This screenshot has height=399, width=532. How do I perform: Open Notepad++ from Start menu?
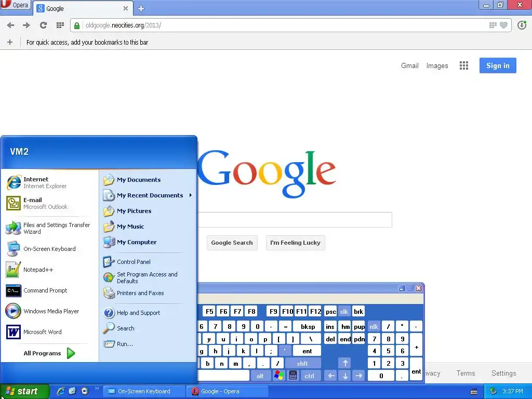tap(50, 270)
